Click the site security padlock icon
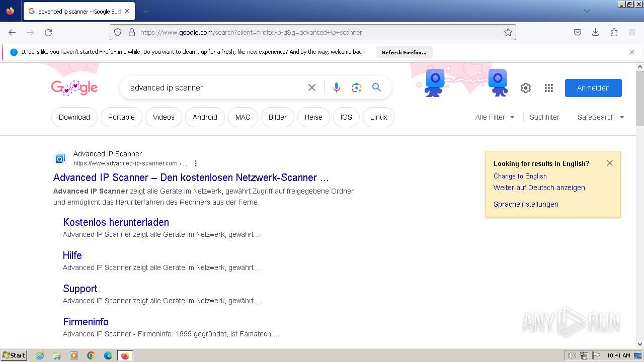 (x=132, y=32)
